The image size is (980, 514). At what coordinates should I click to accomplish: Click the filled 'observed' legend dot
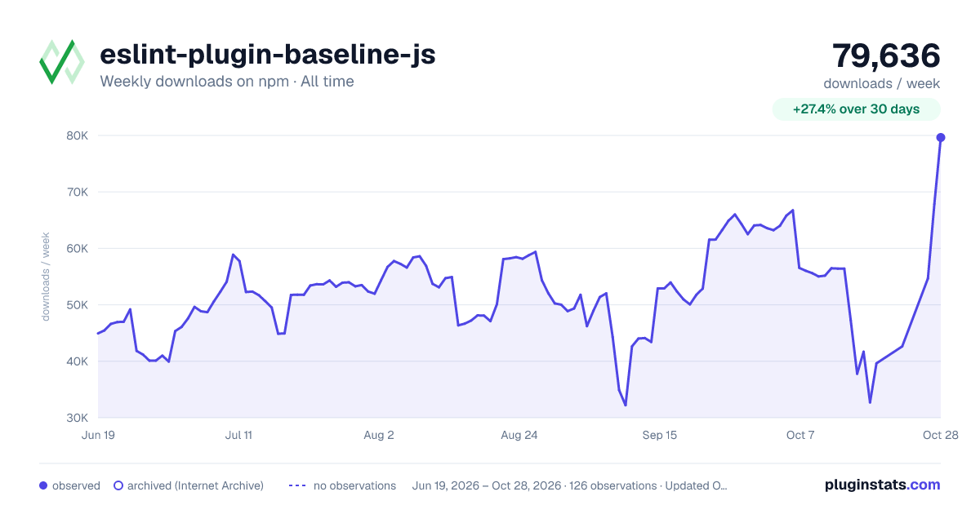43,485
